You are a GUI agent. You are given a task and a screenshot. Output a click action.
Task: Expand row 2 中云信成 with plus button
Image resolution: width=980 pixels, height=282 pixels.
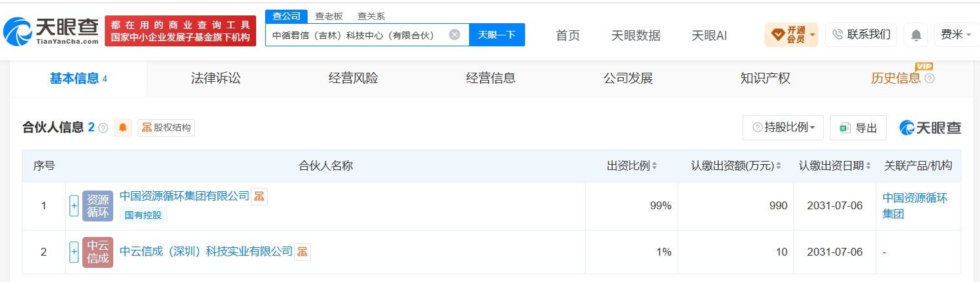74,252
